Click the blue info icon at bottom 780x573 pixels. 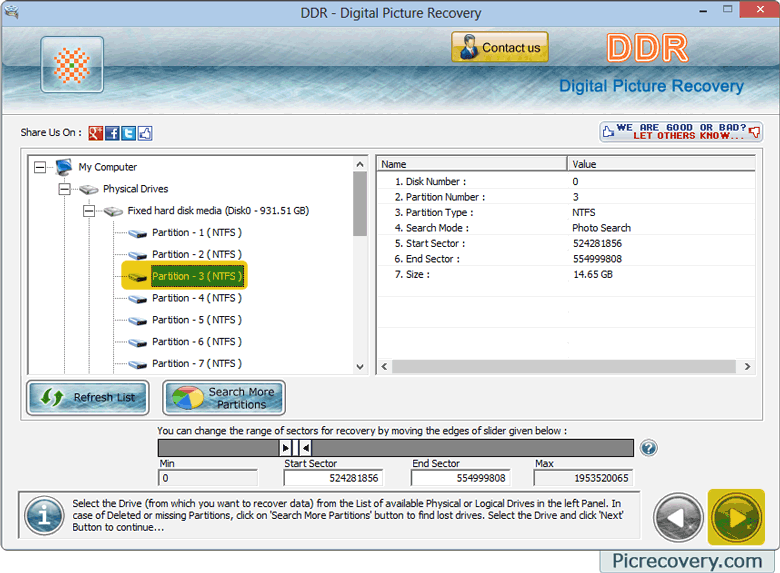click(x=44, y=516)
